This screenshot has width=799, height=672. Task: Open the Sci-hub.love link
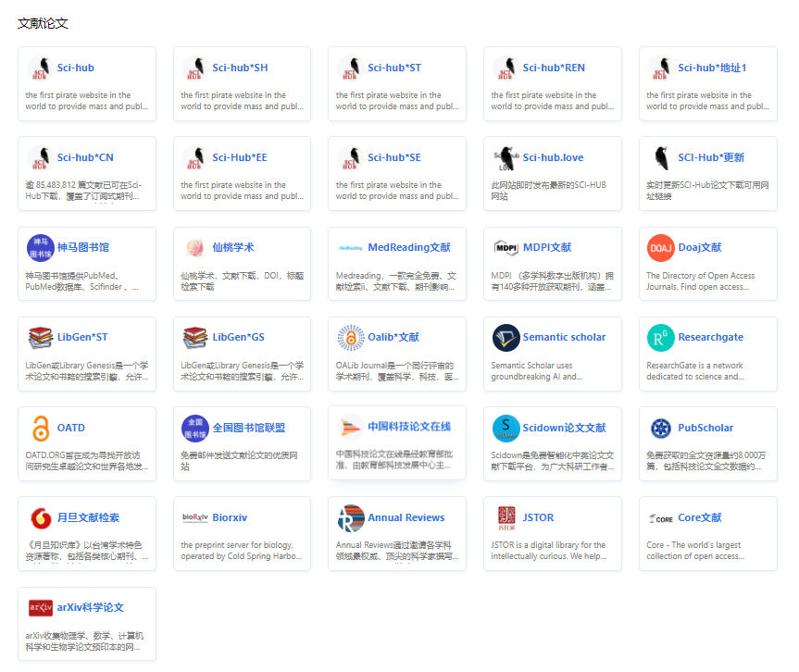coord(554,157)
